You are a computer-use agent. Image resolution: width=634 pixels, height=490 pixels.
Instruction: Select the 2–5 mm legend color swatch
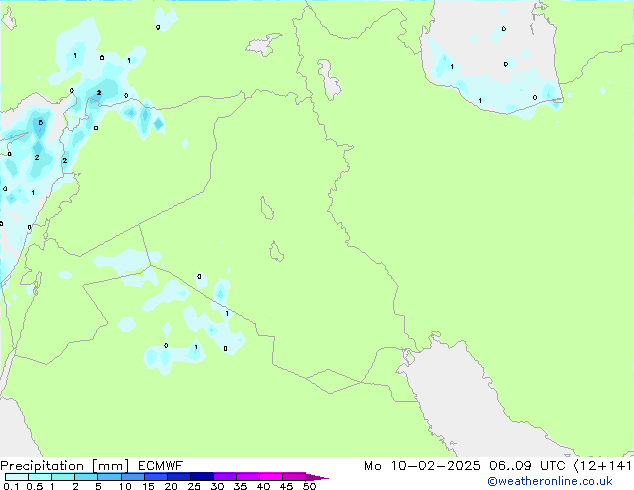point(86,477)
